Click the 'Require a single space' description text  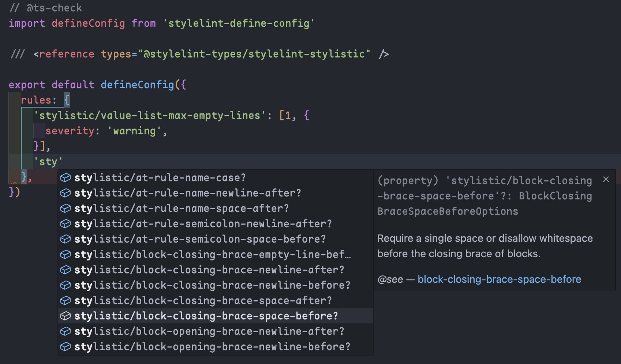[485, 246]
